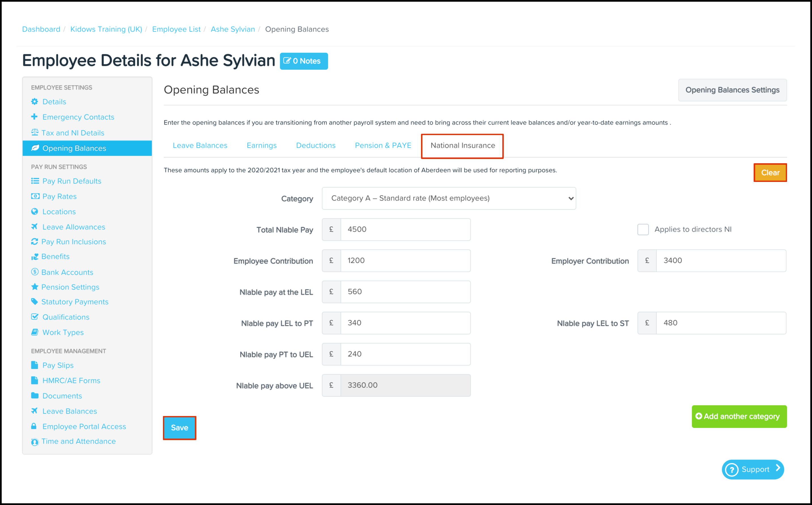Click the orange Clear button
This screenshot has height=505, width=812.
pos(770,173)
